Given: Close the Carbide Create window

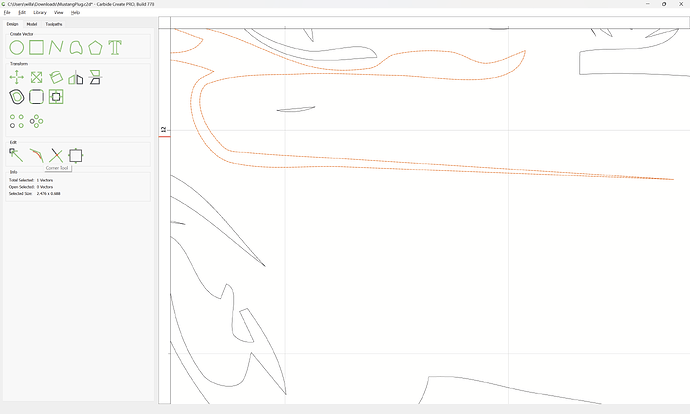Looking at the screenshot, I should coord(681,4).
